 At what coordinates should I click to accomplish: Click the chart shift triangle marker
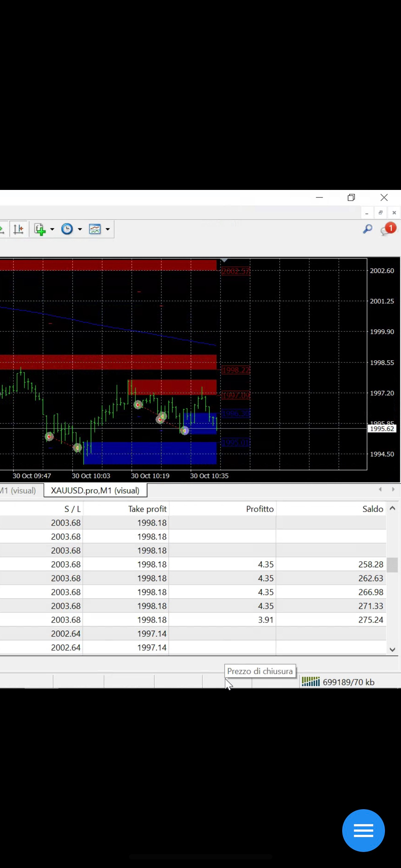[224, 261]
